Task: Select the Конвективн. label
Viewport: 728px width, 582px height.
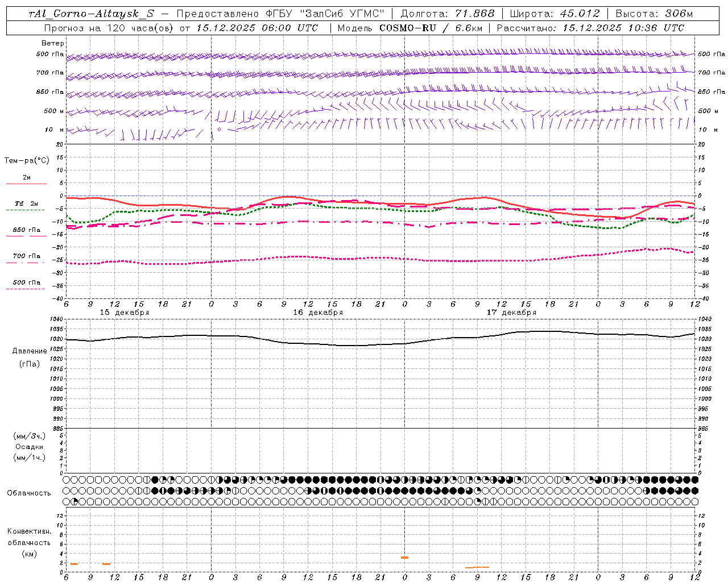Action: click(x=30, y=531)
